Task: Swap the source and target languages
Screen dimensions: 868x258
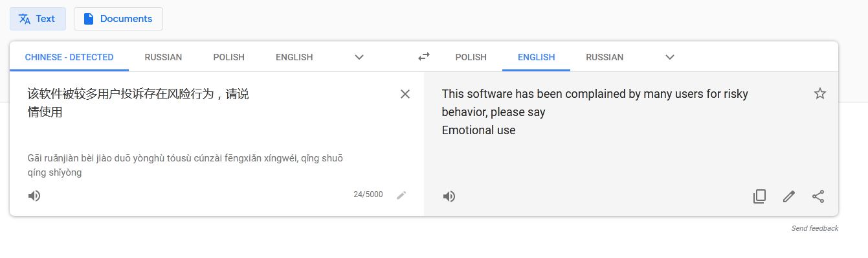Action: [424, 56]
